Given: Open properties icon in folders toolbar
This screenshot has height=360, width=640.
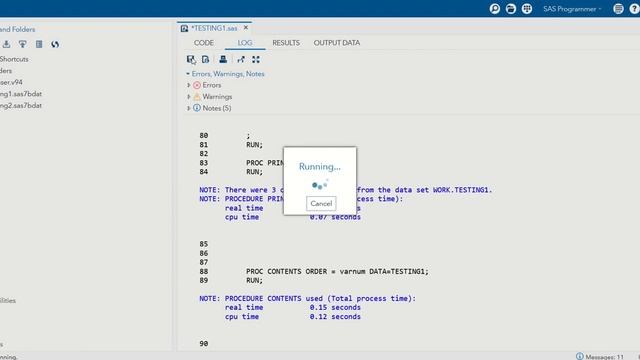Looking at the screenshot, I should (39, 44).
